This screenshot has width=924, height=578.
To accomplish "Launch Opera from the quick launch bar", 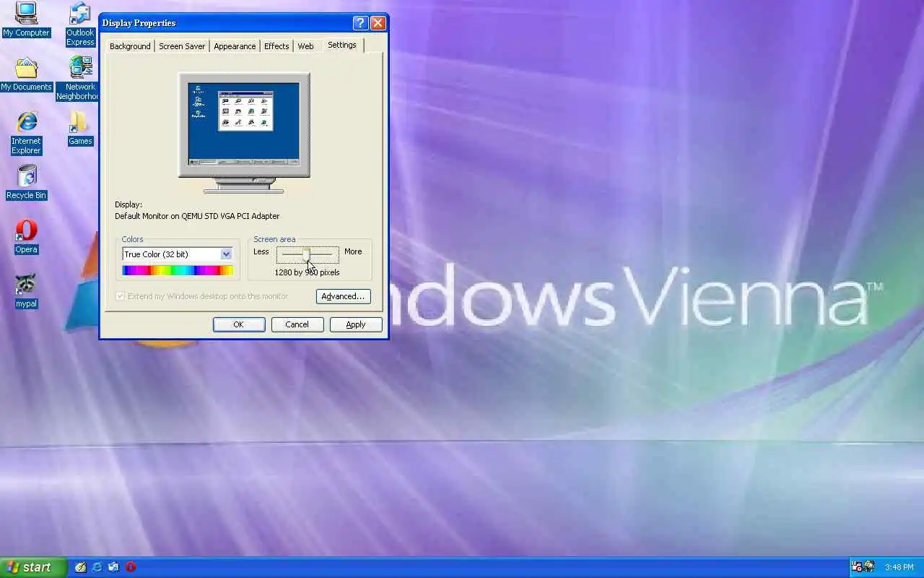I will coord(131,567).
